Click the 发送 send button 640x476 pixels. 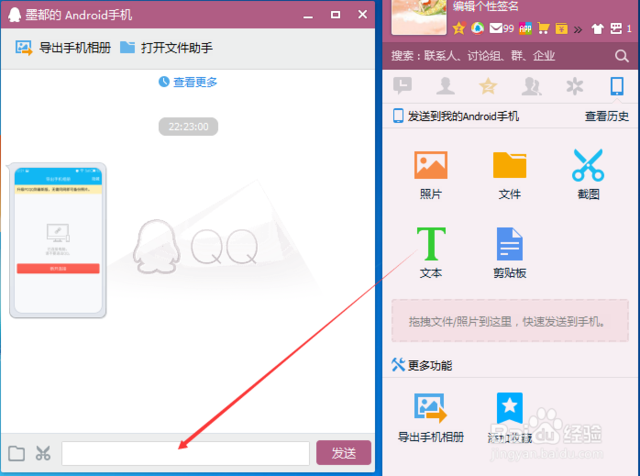344,453
